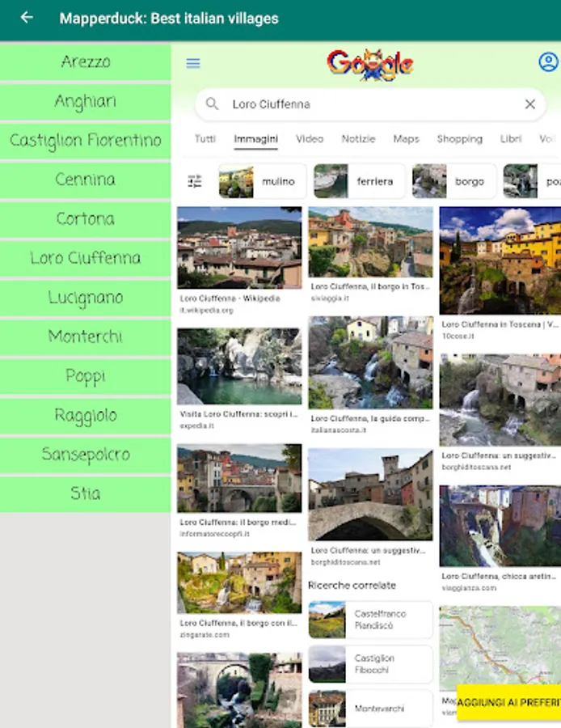Open the map thumbnail result
The image size is (561, 728).
[500, 648]
